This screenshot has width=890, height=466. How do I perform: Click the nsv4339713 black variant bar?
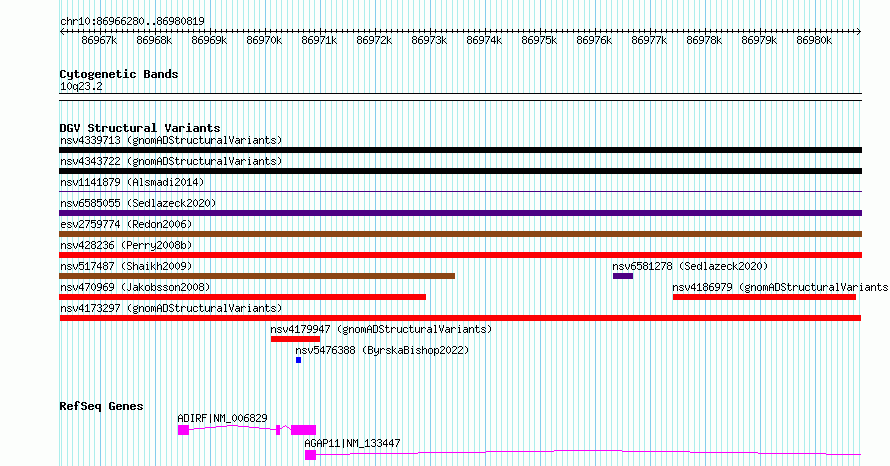coord(460,150)
